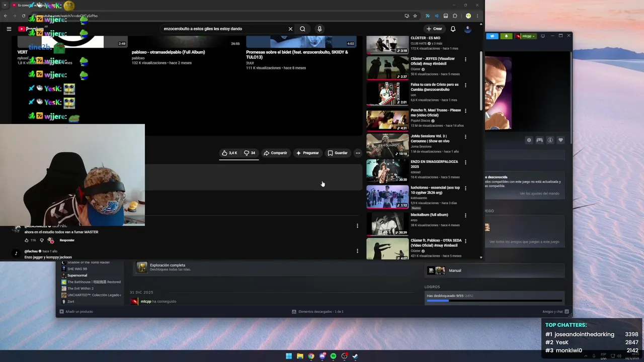644x362 pixels.
Task: Open options for luxholonso - essencial video
Action: tap(465, 189)
